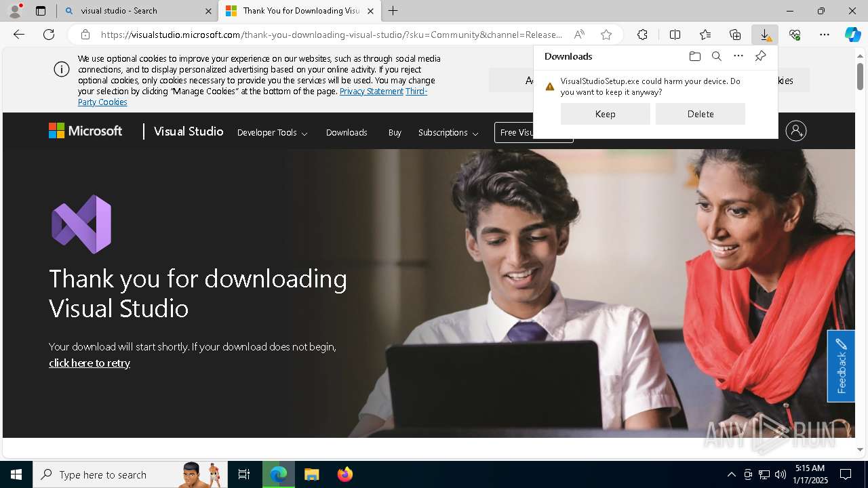Expand the Subscriptions menu
The image size is (868, 488).
(x=448, y=133)
